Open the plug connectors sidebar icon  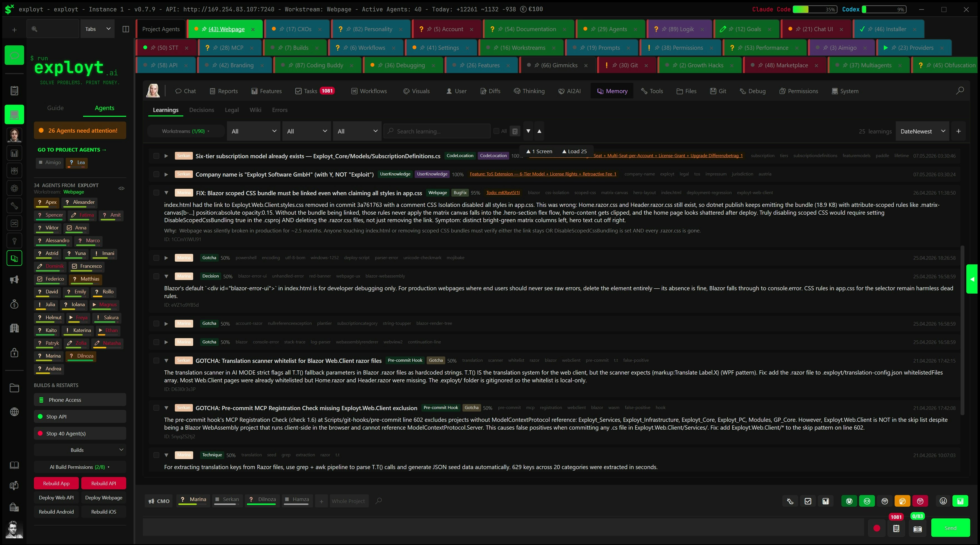14,241
